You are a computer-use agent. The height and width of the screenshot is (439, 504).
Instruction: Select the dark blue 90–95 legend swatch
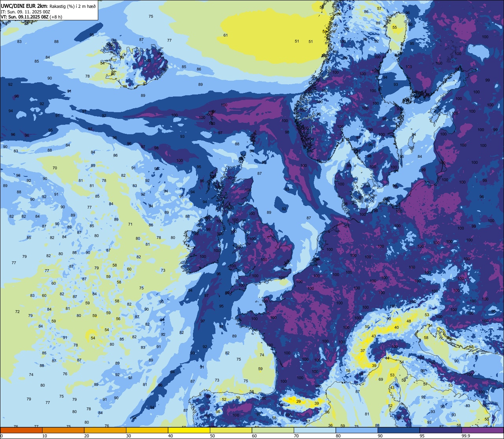(x=398, y=430)
